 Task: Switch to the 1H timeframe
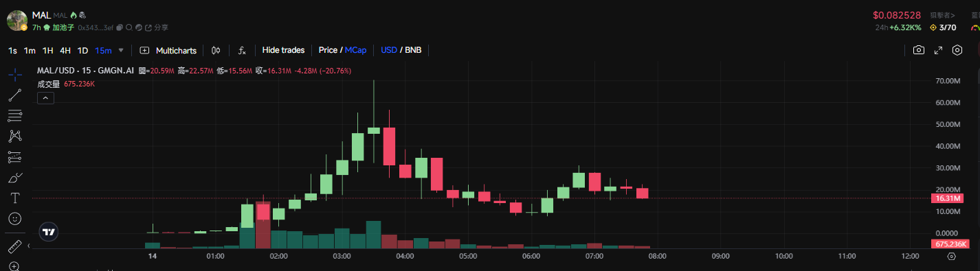click(x=47, y=50)
